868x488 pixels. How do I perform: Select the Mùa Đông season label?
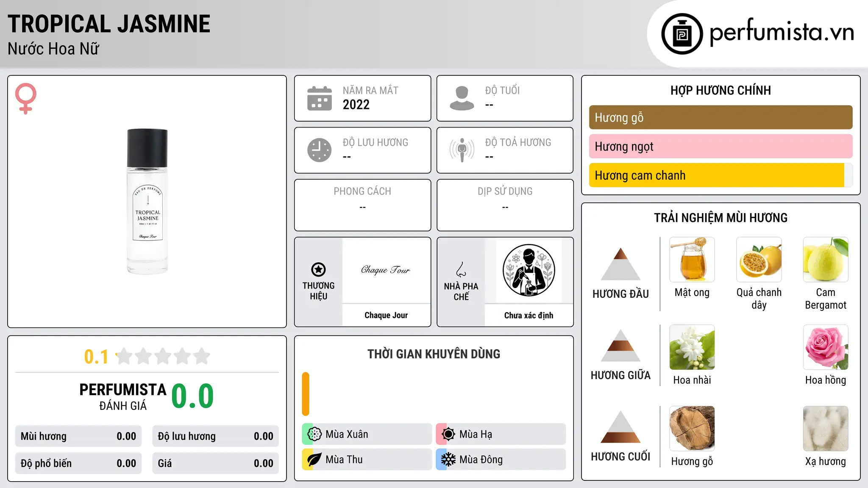[x=481, y=460]
